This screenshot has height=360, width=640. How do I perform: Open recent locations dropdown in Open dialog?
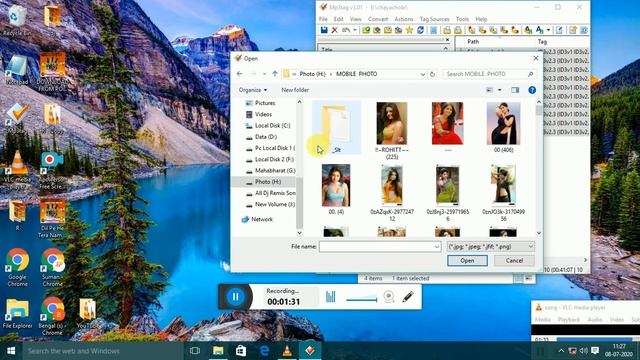(264, 74)
